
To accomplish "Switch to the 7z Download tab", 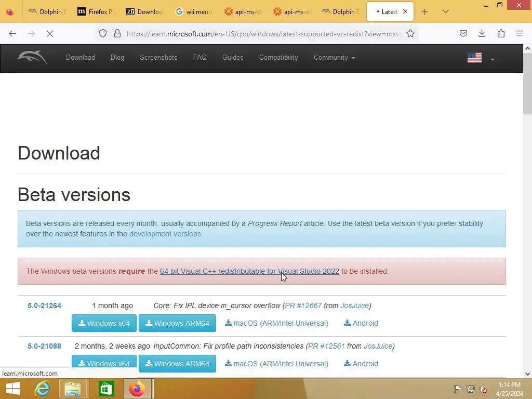I will (145, 12).
